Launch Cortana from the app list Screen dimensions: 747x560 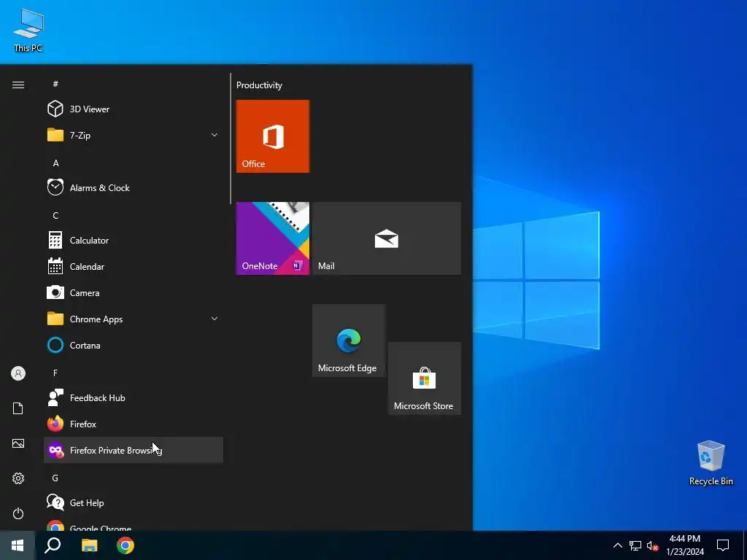[x=133, y=345]
